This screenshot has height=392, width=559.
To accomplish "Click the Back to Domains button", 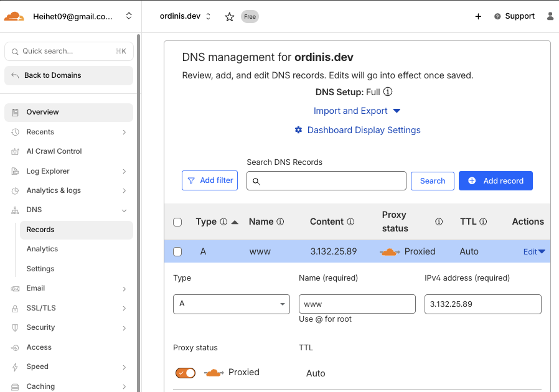I will pyautogui.click(x=68, y=75).
